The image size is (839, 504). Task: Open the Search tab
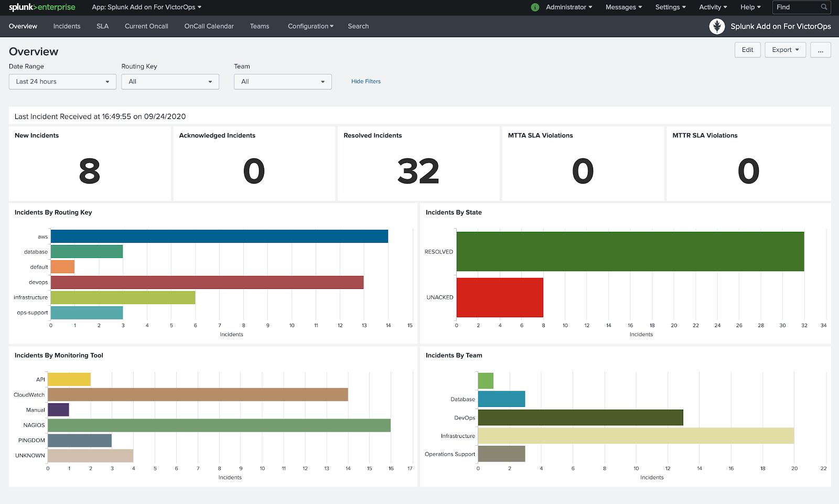click(x=358, y=26)
